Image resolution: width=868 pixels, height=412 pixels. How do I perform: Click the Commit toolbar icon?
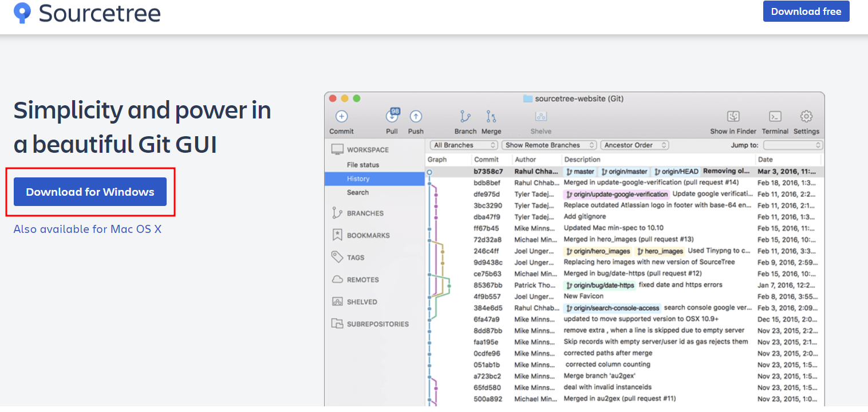click(341, 117)
